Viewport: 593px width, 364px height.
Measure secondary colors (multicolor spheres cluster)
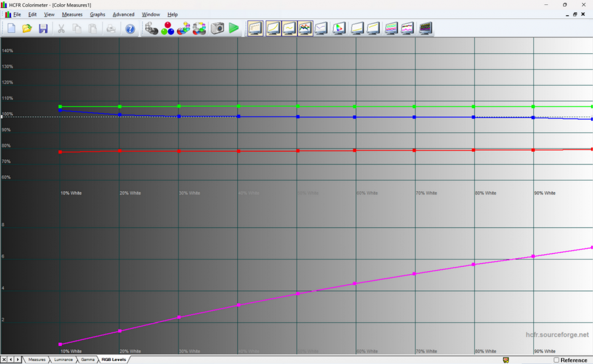coord(183,29)
